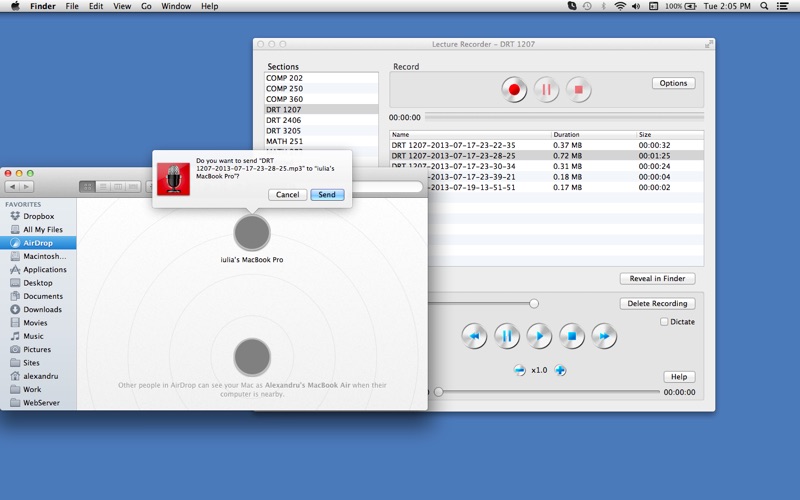
Task: Rewind playback with the blue rewind button
Action: [474, 336]
